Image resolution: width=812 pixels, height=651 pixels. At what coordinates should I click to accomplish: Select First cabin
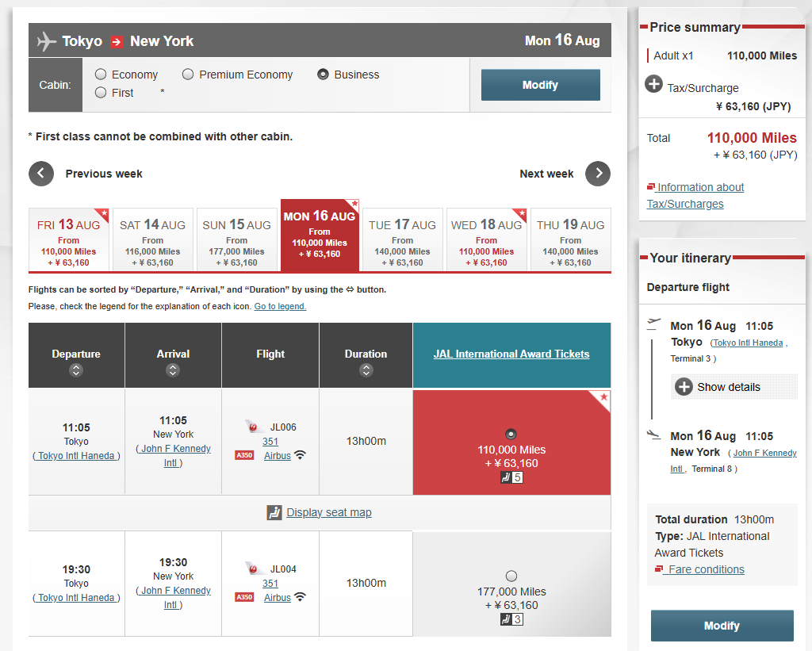[x=101, y=93]
